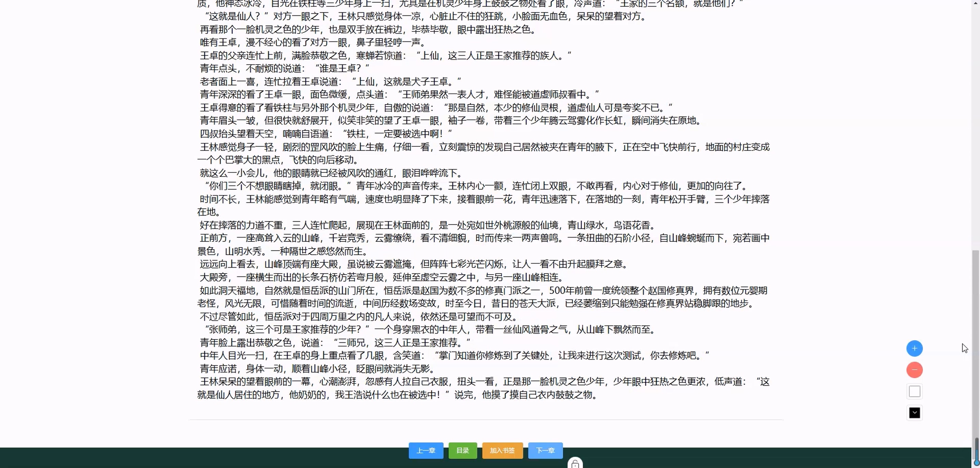This screenshot has height=468, width=980.
Task: Click the line beginning 就这么一小会儿
Action: (331, 173)
